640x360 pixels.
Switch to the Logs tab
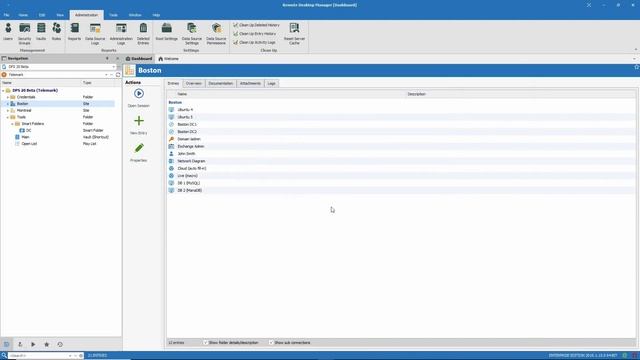pyautogui.click(x=271, y=84)
